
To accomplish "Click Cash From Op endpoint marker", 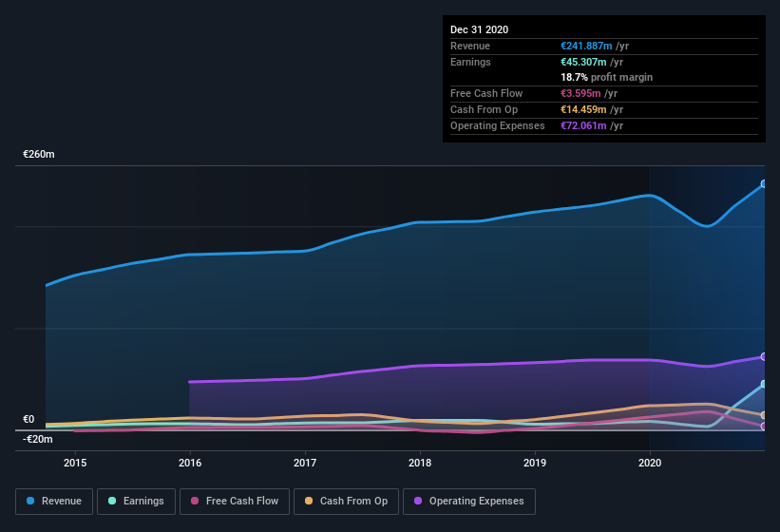I will (764, 415).
